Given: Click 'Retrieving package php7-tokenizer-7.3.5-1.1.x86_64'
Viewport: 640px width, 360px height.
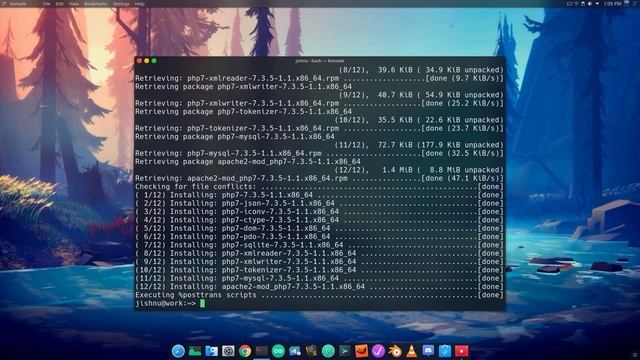Looking at the screenshot, I should coord(243,111).
